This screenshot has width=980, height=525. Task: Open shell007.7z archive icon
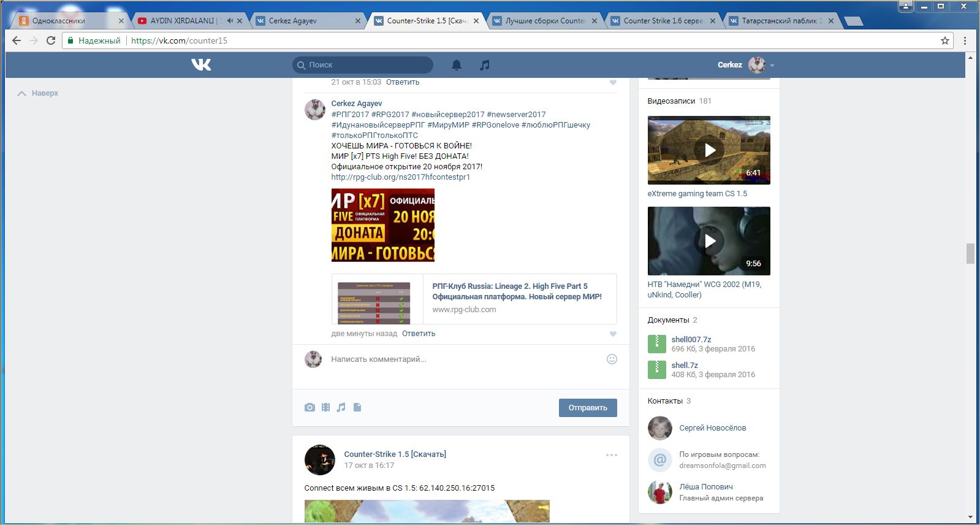pos(657,343)
